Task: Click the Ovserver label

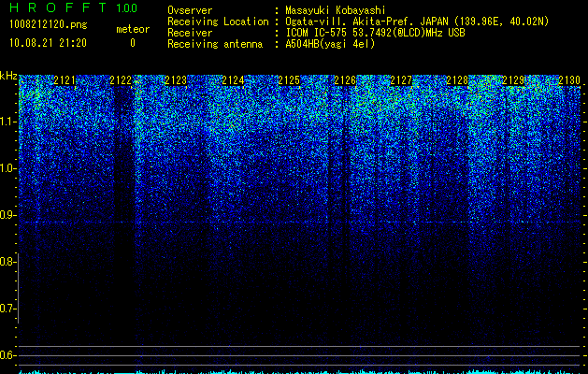Action: (x=190, y=10)
